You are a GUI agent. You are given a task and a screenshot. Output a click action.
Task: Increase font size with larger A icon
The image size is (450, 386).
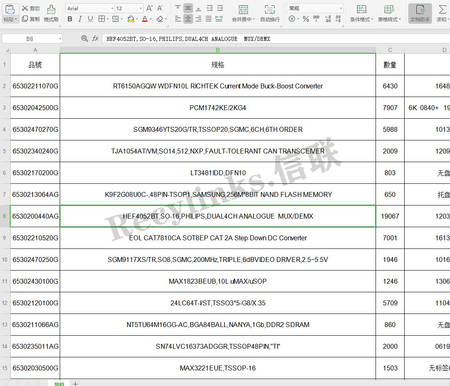[x=150, y=8]
